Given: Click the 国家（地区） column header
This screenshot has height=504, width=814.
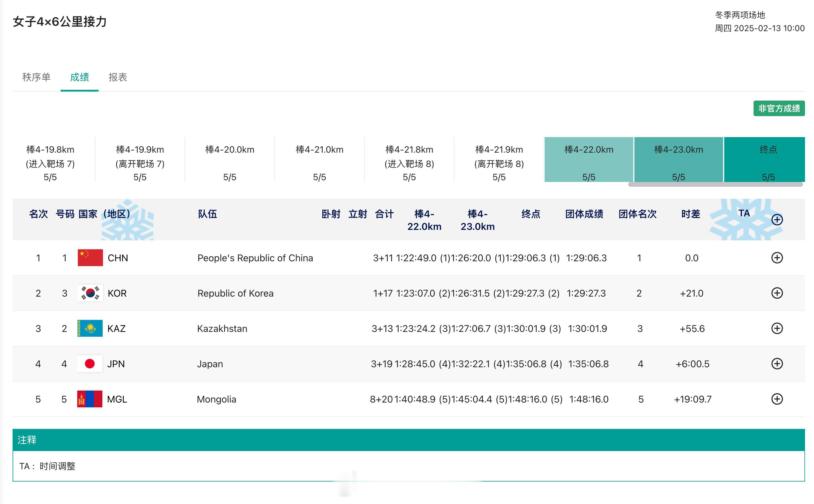Looking at the screenshot, I should (105, 214).
